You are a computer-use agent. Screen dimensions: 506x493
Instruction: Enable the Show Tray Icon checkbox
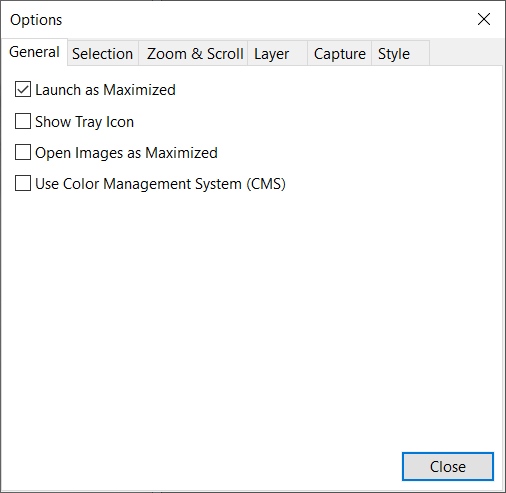click(x=23, y=121)
